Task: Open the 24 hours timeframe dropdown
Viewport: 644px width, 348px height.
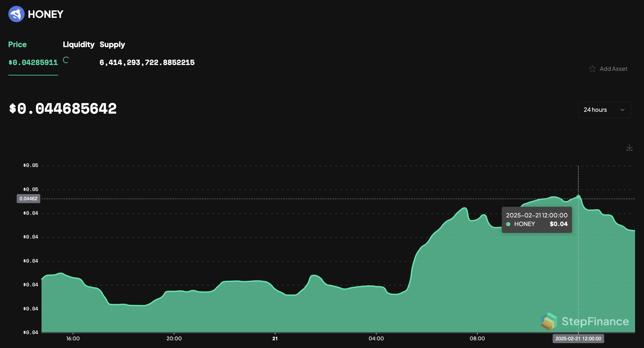Action: 595,110
